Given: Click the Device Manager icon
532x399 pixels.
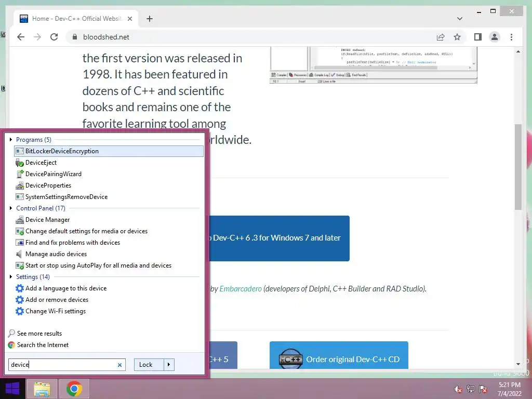Looking at the screenshot, I should coord(20,220).
